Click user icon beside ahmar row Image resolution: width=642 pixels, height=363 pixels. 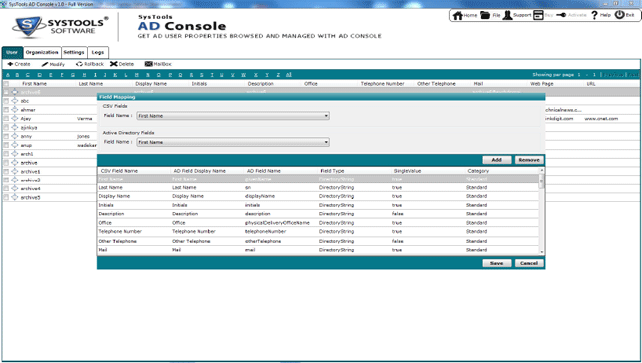tap(15, 110)
